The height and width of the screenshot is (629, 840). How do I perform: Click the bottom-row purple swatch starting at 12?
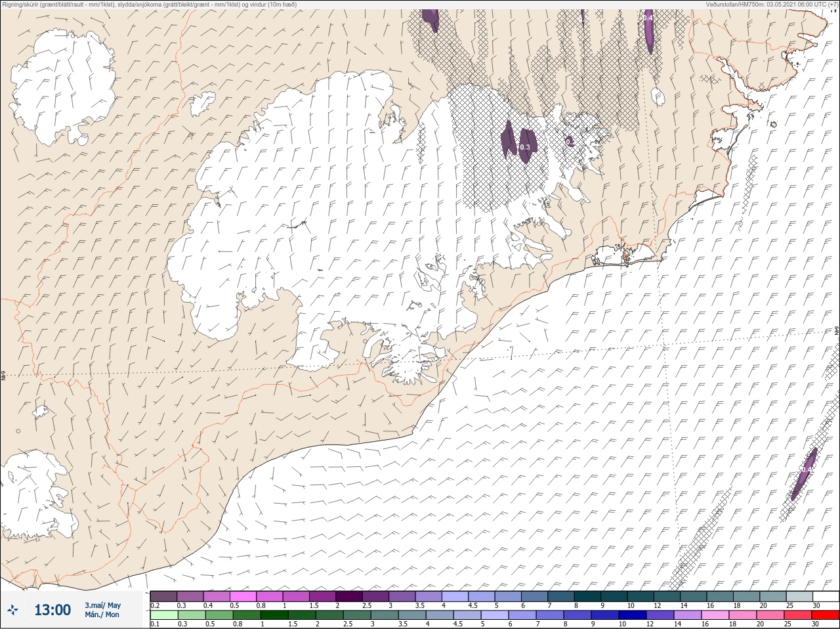661,615
